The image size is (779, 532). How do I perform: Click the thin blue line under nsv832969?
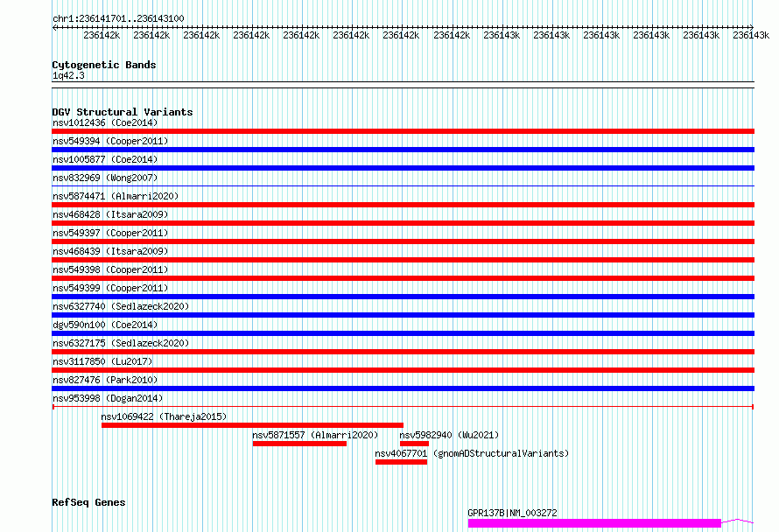pyautogui.click(x=403, y=185)
